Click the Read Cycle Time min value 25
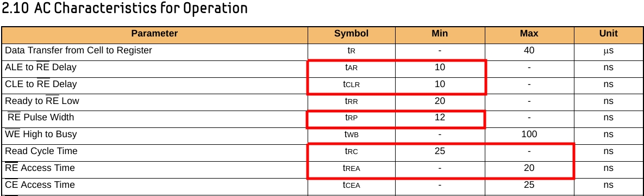 click(x=440, y=151)
